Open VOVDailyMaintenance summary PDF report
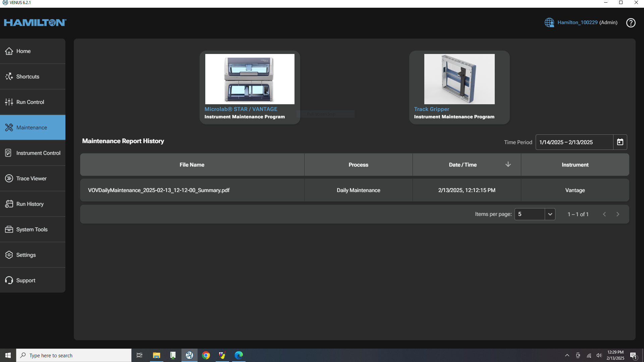644x362 pixels. (x=159, y=190)
